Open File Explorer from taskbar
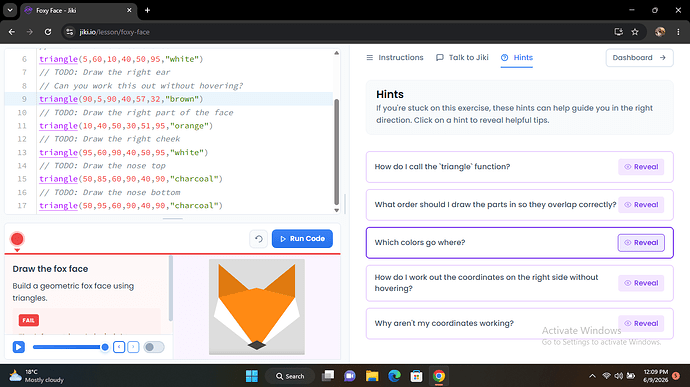 (x=372, y=376)
